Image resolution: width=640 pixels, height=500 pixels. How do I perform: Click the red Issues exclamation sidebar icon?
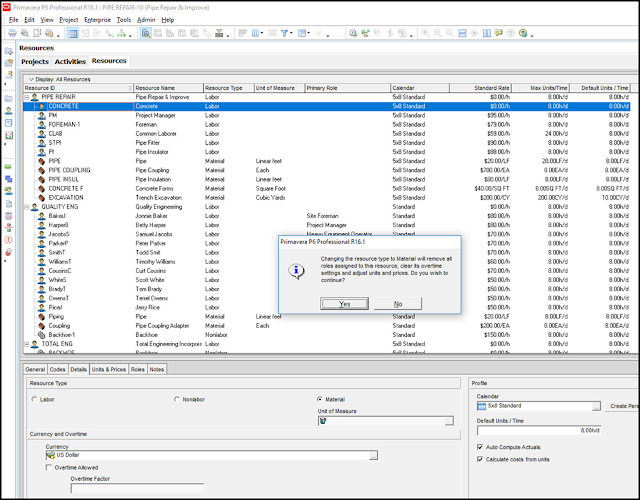pos(9,240)
